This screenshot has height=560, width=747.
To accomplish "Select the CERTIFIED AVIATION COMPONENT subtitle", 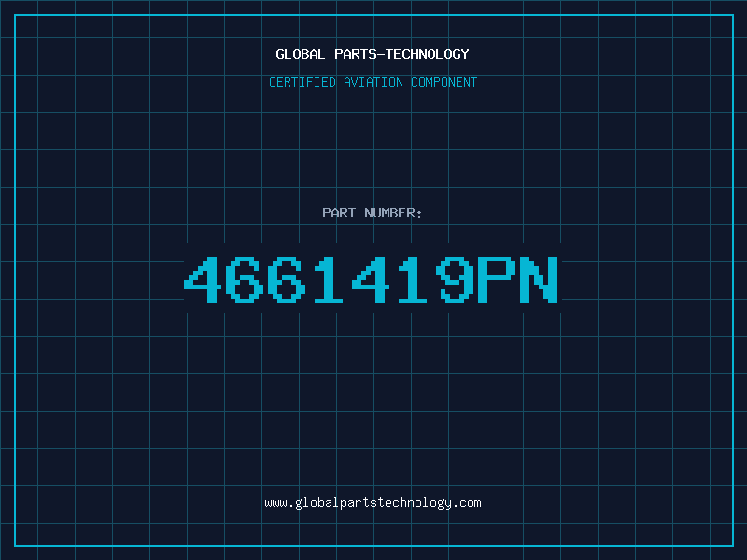I will tap(373, 82).
